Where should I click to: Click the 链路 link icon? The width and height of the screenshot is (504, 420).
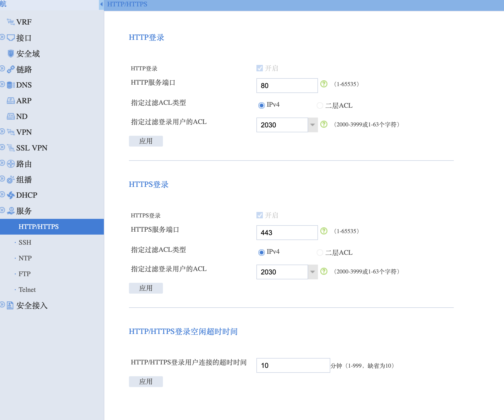tap(11, 69)
